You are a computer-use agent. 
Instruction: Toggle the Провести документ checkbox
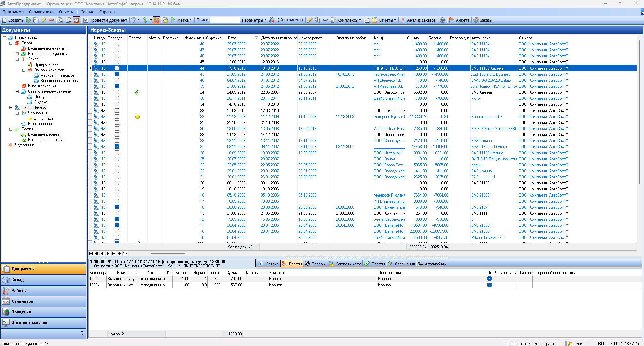click(86, 20)
